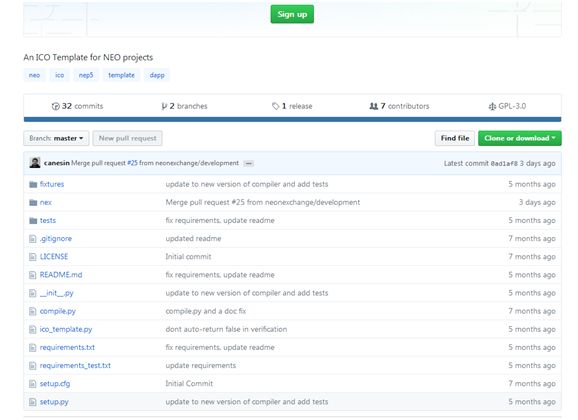View the 7 contributors
This screenshot has height=420, width=578.
coord(399,106)
